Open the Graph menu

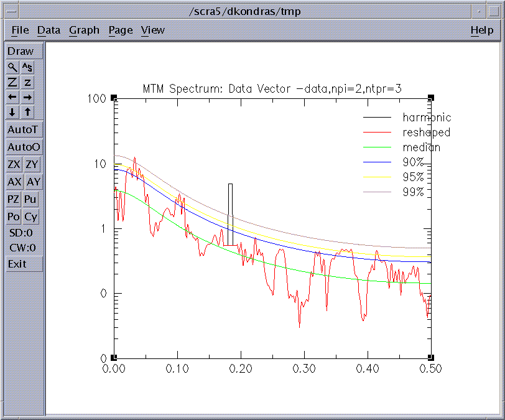(84, 30)
